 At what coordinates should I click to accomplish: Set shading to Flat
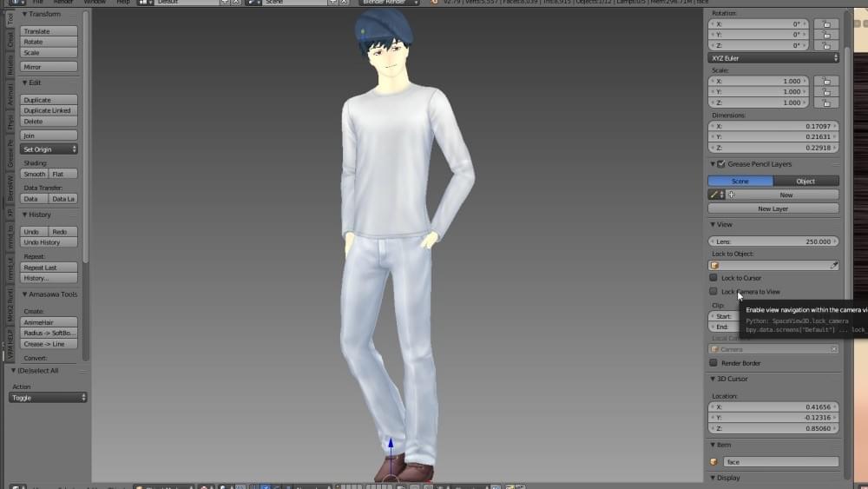click(x=62, y=174)
